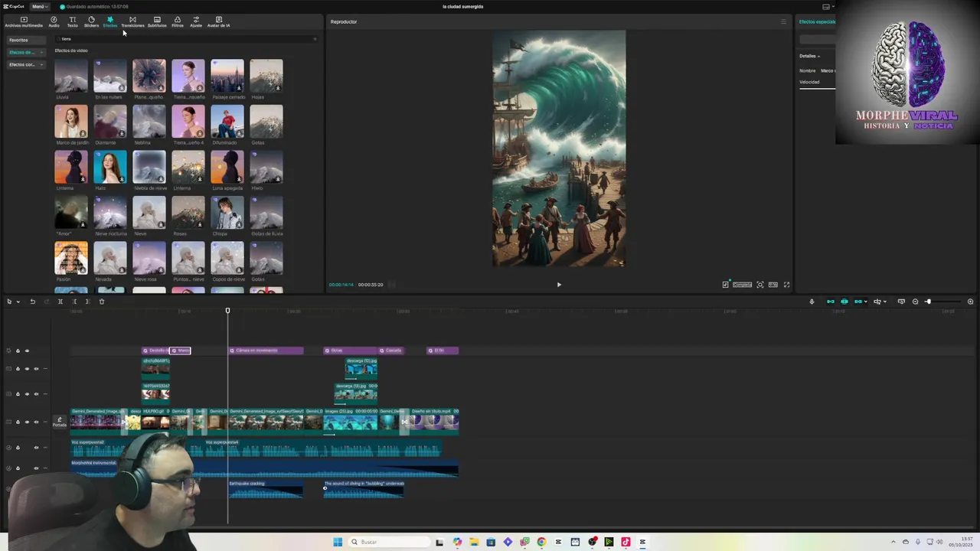
Task: Switch to the Texto tab
Action: tap(72, 21)
